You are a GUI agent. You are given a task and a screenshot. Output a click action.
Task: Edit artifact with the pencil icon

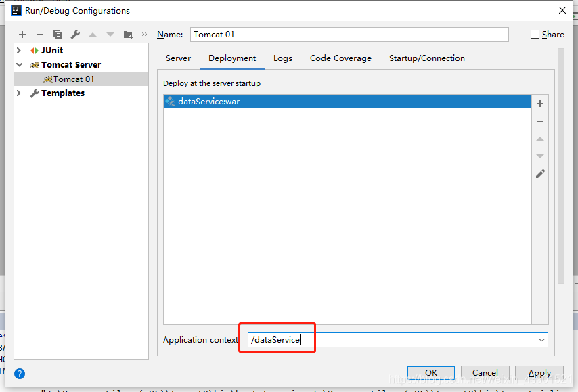(540, 174)
